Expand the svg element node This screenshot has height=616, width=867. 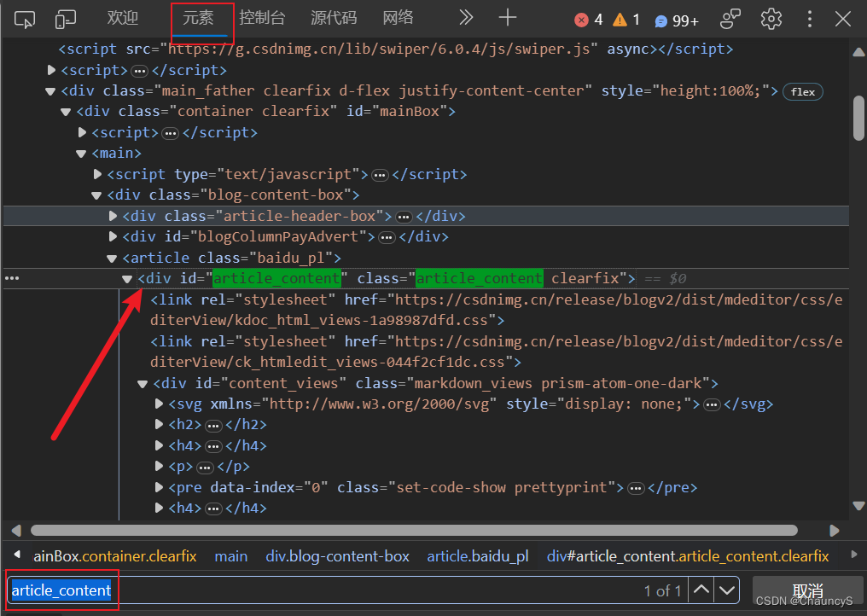[160, 404]
